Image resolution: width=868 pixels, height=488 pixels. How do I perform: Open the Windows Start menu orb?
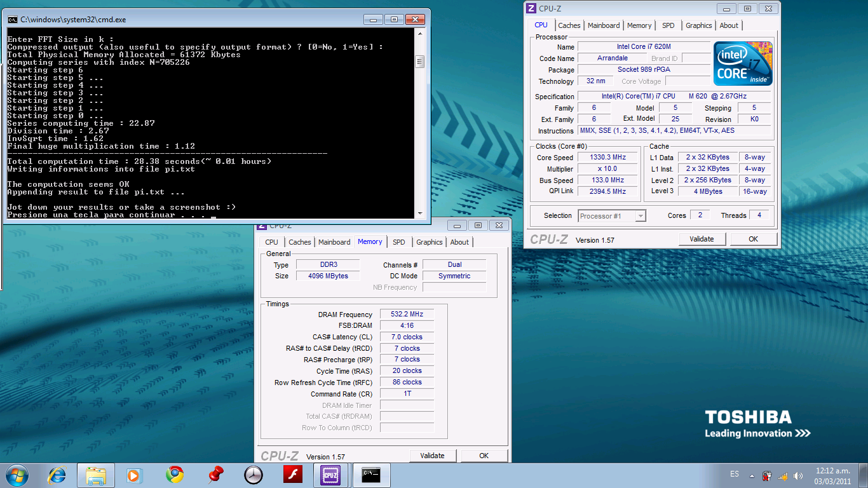[16, 475]
